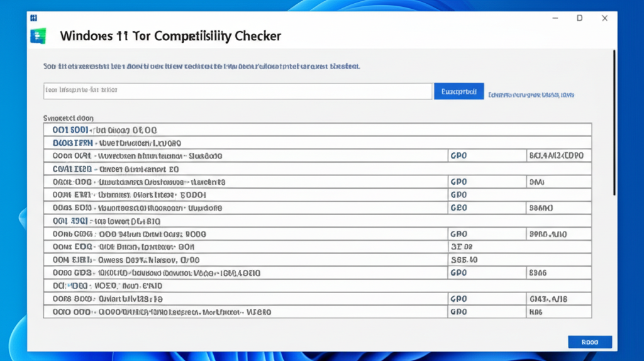This screenshot has width=644, height=361.
Task: Click the "S8AK0" value cell
Action: click(557, 208)
